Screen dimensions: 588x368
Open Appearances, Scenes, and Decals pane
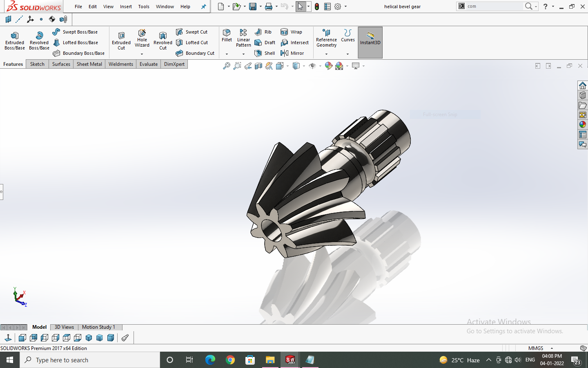(583, 125)
